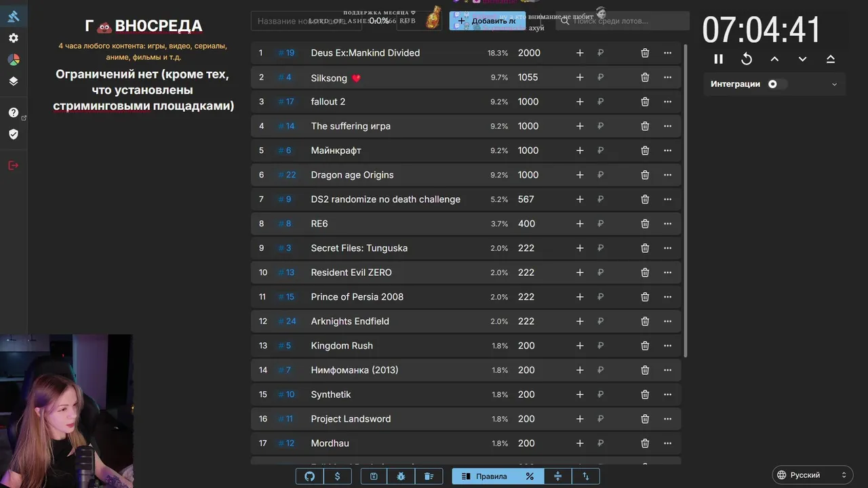Click plus icon on Secret Files: Tunguska row
Viewport: 868px width, 488px height.
point(580,248)
